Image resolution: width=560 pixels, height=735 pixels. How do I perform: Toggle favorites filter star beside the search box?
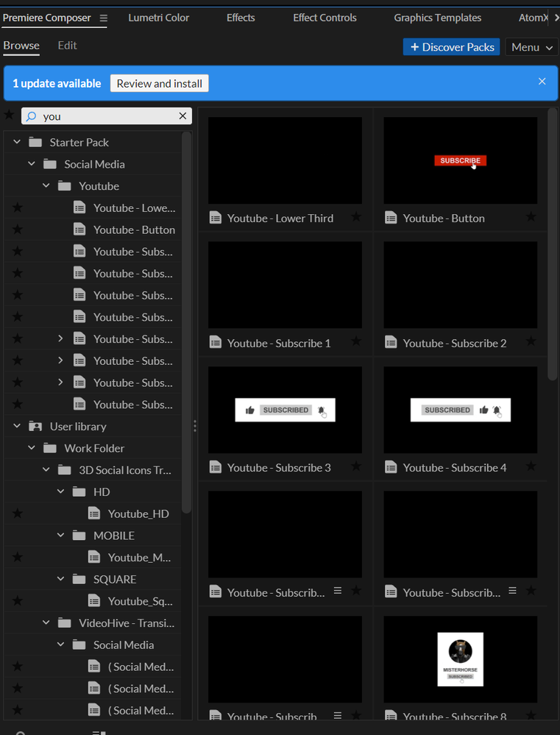(x=9, y=114)
